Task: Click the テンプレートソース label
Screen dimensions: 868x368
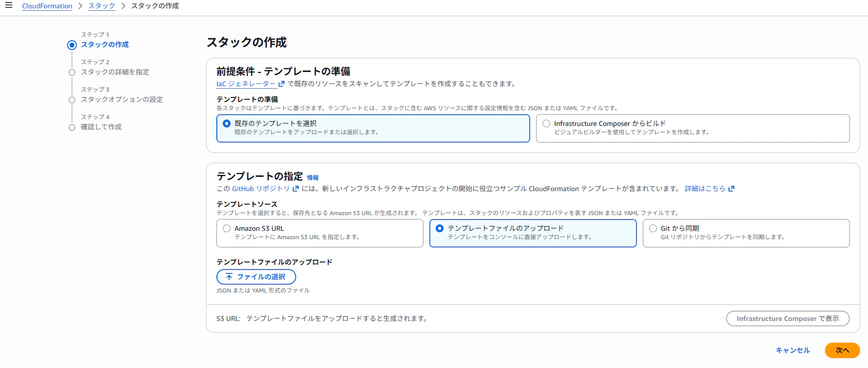Action: click(x=247, y=204)
